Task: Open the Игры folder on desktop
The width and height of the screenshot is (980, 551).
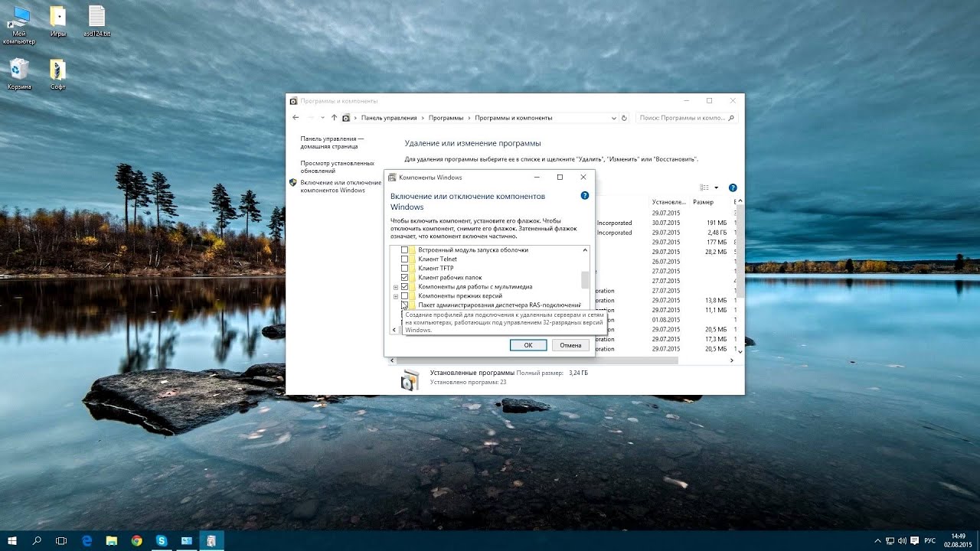Action: 57,22
